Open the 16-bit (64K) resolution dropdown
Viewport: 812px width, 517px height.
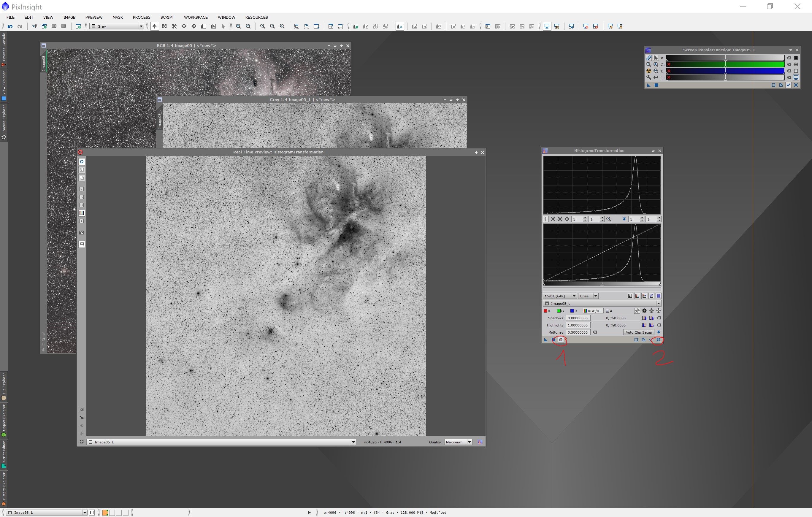pyautogui.click(x=560, y=296)
